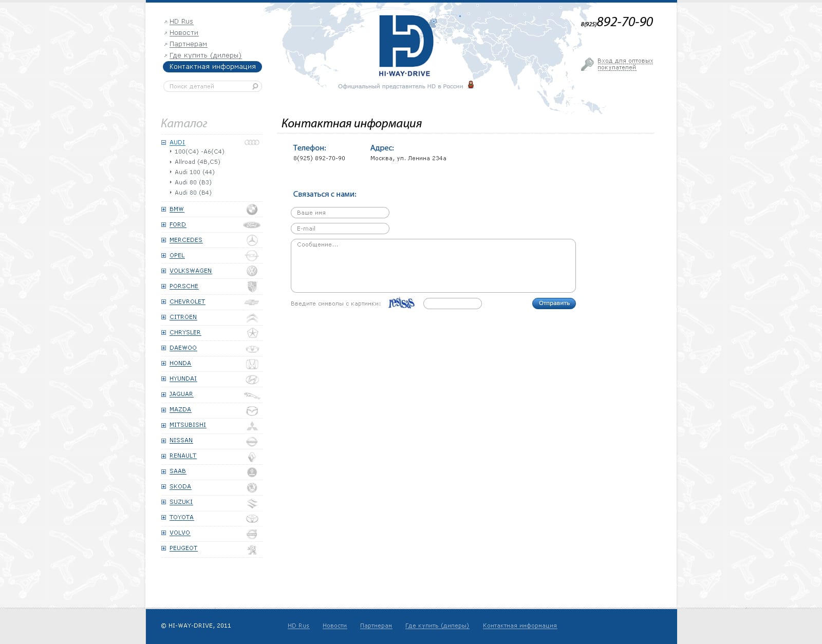Click the Skoda logo icon
Image resolution: width=822 pixels, height=644 pixels.
(252, 487)
